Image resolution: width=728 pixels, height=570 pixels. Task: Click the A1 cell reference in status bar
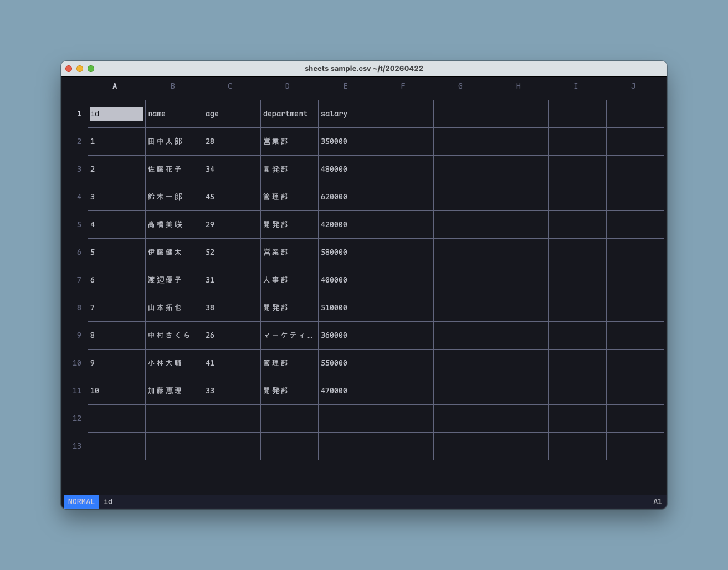point(657,501)
